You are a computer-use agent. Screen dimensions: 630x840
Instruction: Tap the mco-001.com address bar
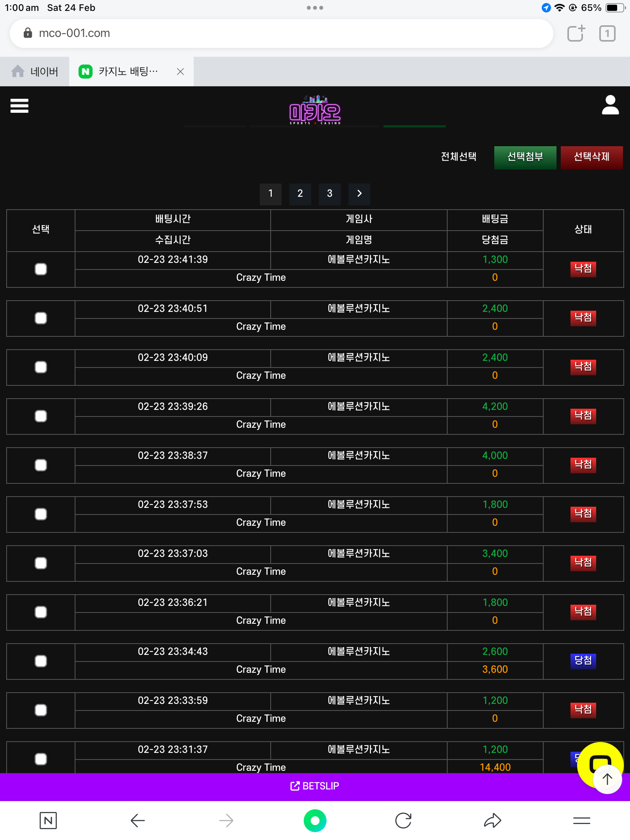(x=281, y=33)
